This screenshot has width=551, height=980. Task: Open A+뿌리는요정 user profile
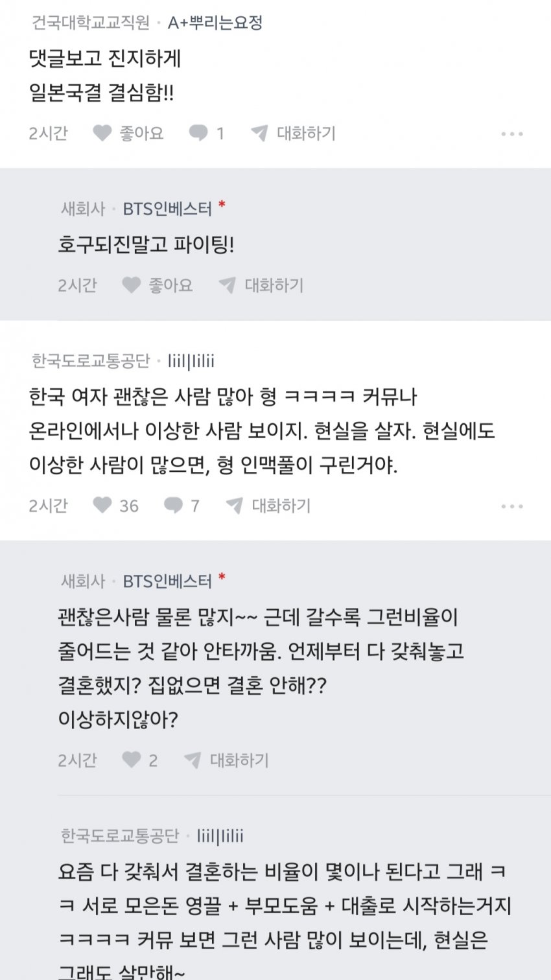click(215, 23)
